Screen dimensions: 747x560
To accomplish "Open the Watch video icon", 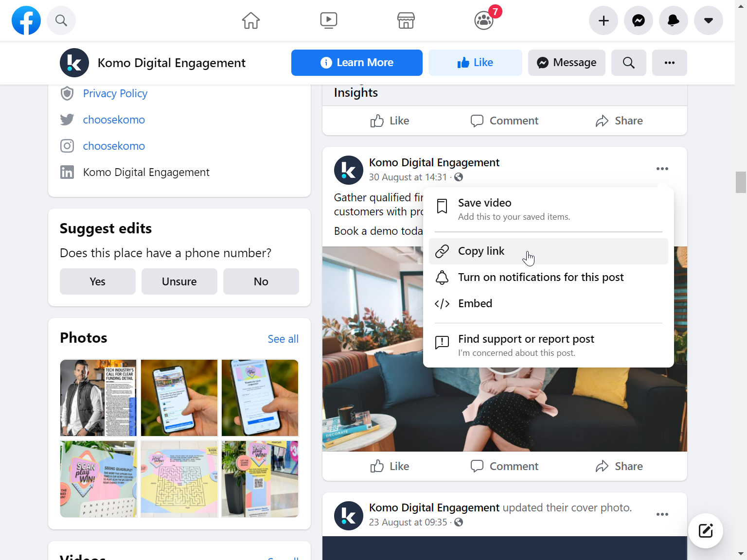I will coord(328,20).
